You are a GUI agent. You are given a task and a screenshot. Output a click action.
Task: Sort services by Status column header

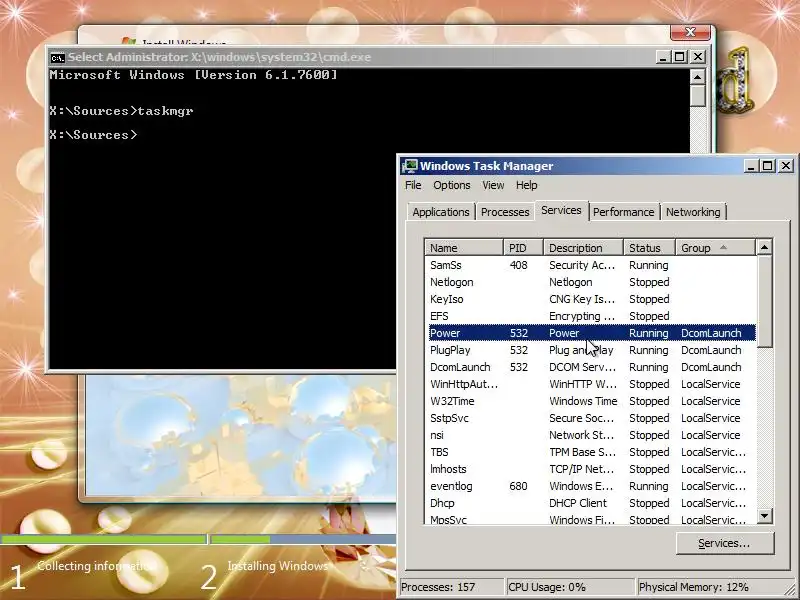(649, 248)
